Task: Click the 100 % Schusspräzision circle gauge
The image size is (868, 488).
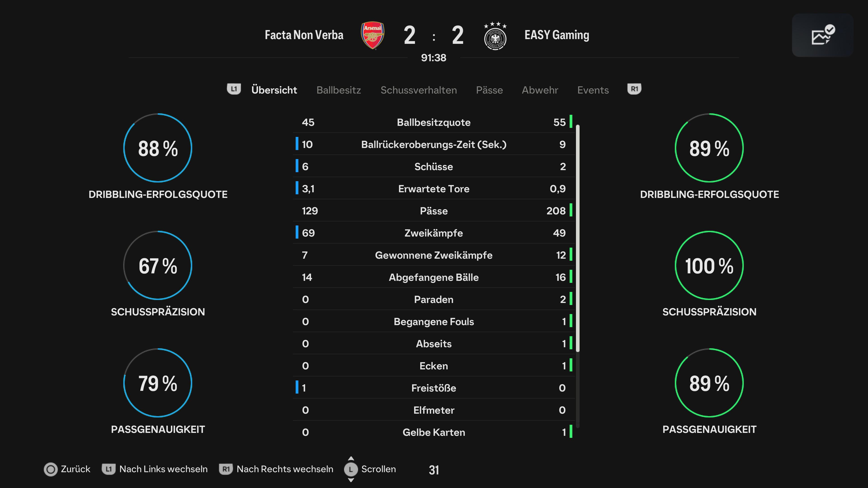Action: click(709, 265)
